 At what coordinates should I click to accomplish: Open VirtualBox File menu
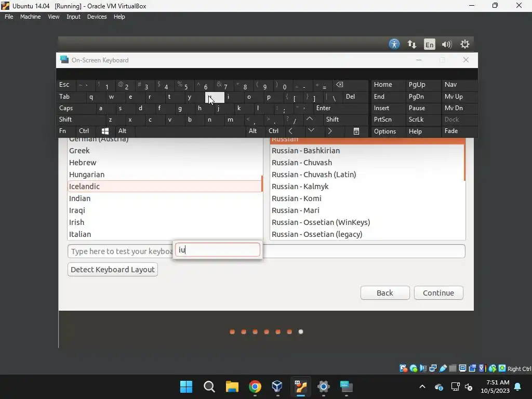(9, 17)
